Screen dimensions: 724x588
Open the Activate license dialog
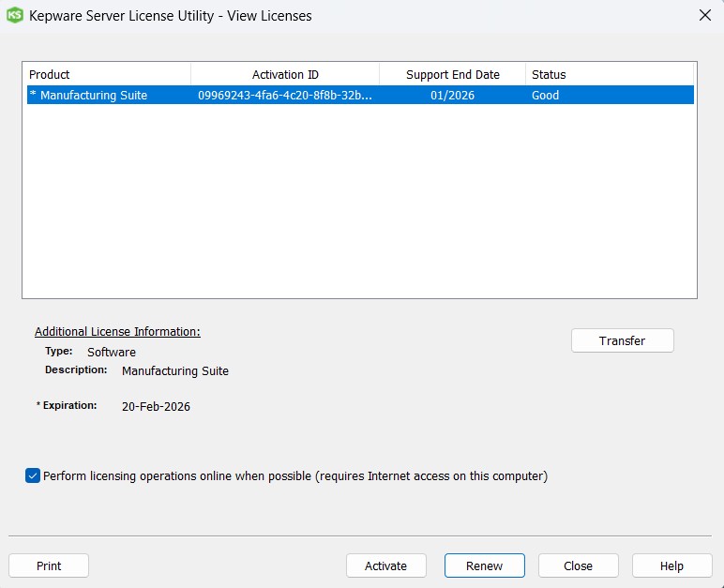click(385, 565)
